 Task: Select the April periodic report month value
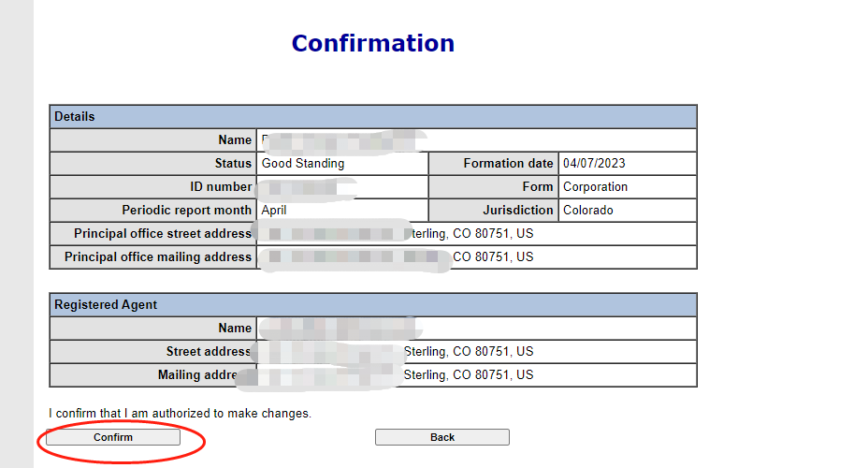pos(274,211)
